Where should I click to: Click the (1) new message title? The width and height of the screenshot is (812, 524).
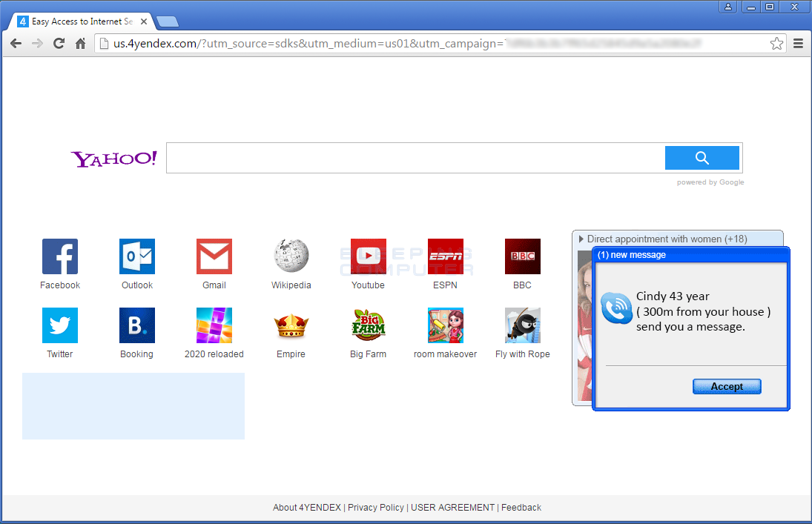[631, 255]
